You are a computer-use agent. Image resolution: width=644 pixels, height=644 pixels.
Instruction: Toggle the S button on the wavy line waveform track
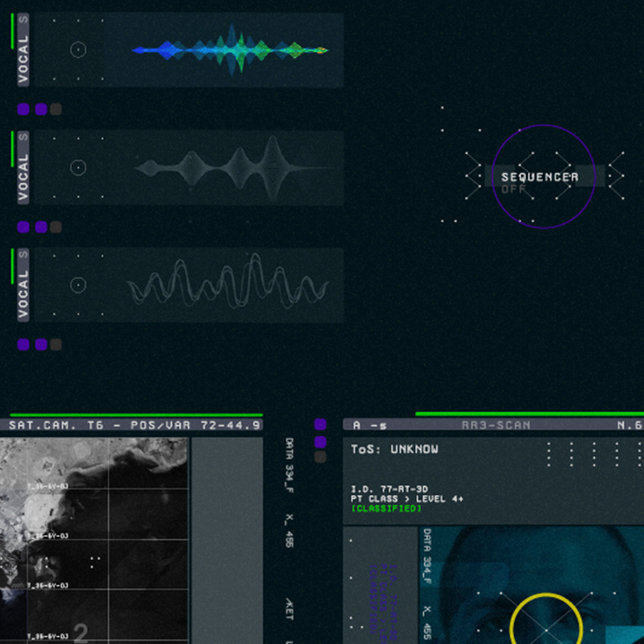[23, 254]
